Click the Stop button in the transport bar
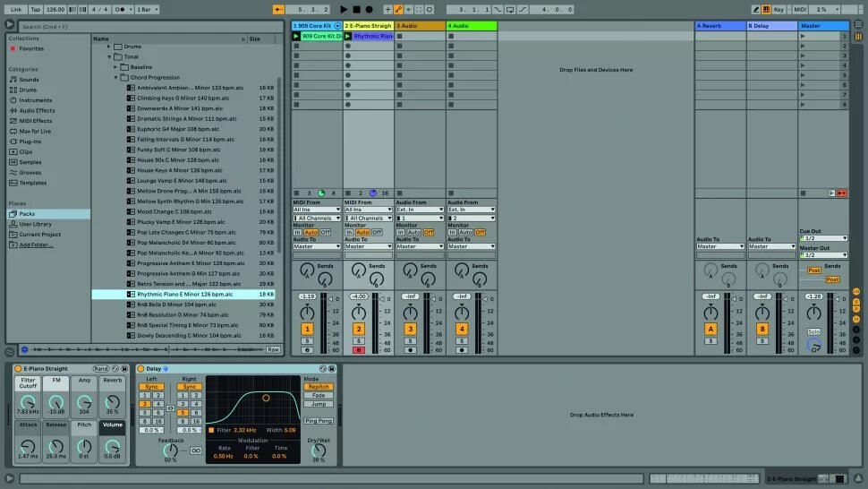The height and width of the screenshot is (489, 868). 356,9
